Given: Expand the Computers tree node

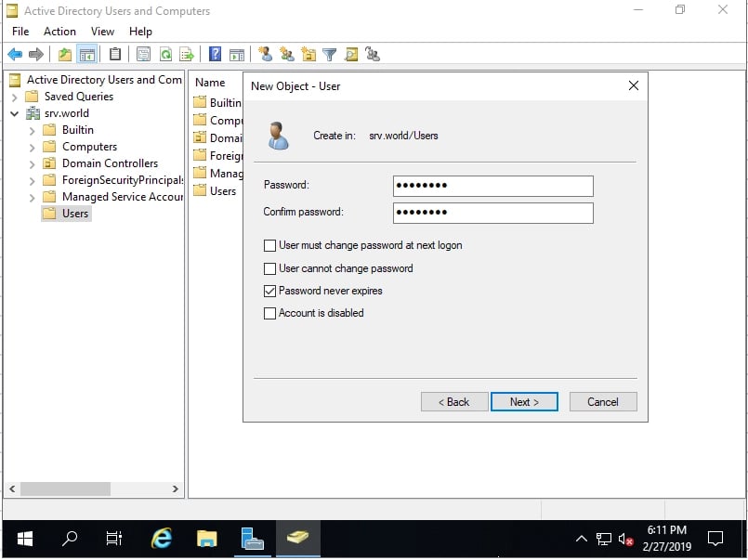Looking at the screenshot, I should tap(32, 148).
